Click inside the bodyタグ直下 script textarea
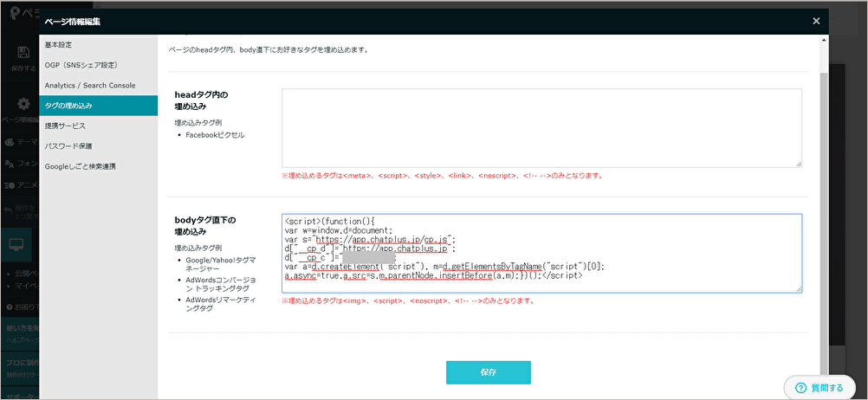This screenshot has height=400, width=868. (541, 253)
